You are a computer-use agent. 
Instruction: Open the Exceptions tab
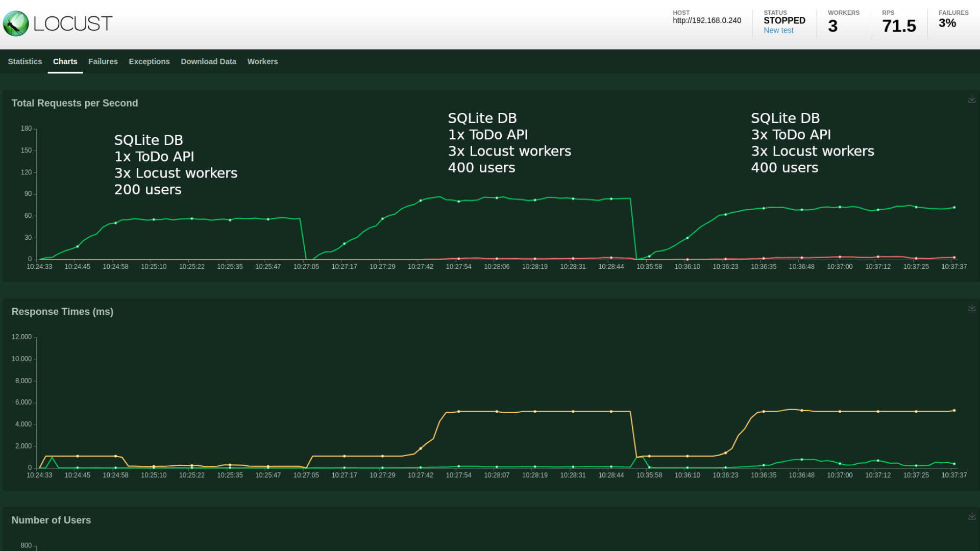tap(149, 61)
